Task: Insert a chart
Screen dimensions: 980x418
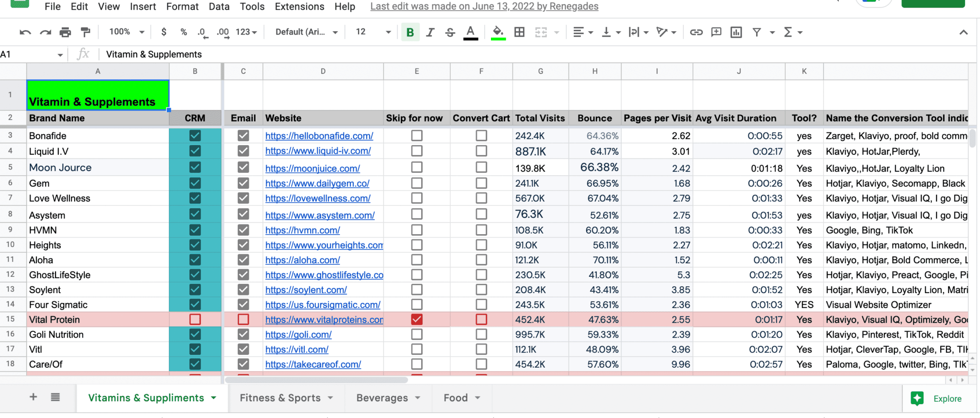Action: tap(736, 32)
